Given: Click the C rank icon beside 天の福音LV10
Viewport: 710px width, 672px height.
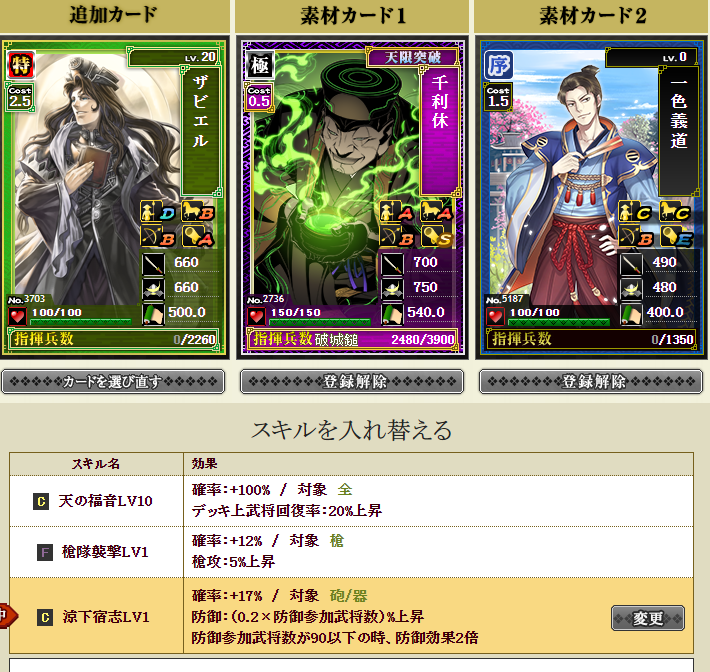Looking at the screenshot, I should click(41, 501).
